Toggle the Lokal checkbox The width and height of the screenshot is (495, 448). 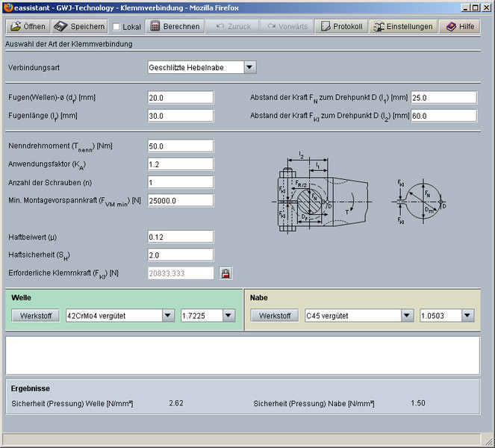tap(116, 27)
